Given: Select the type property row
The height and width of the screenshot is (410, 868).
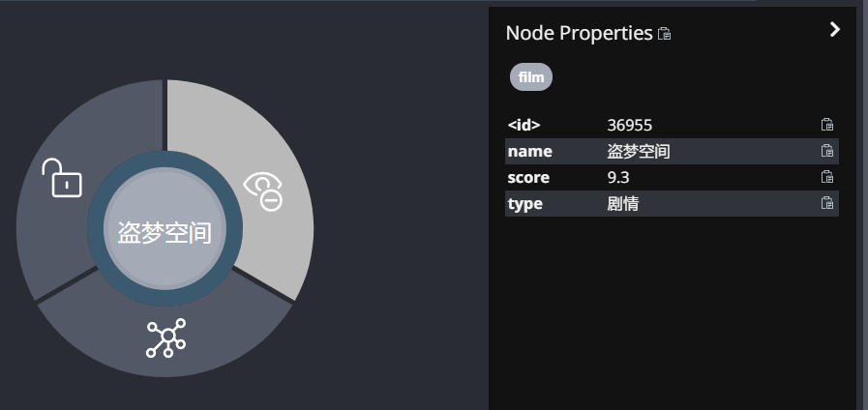Looking at the screenshot, I should (x=672, y=204).
